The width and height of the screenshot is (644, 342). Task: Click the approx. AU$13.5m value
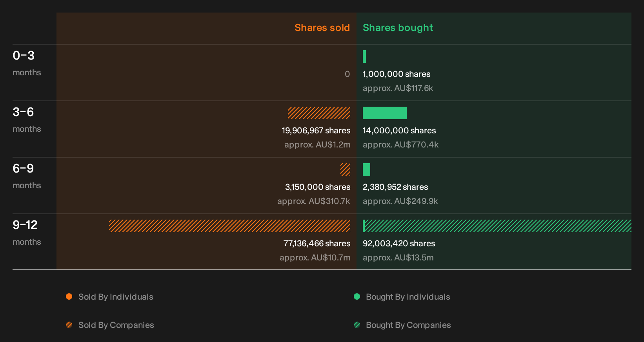pyautogui.click(x=398, y=258)
